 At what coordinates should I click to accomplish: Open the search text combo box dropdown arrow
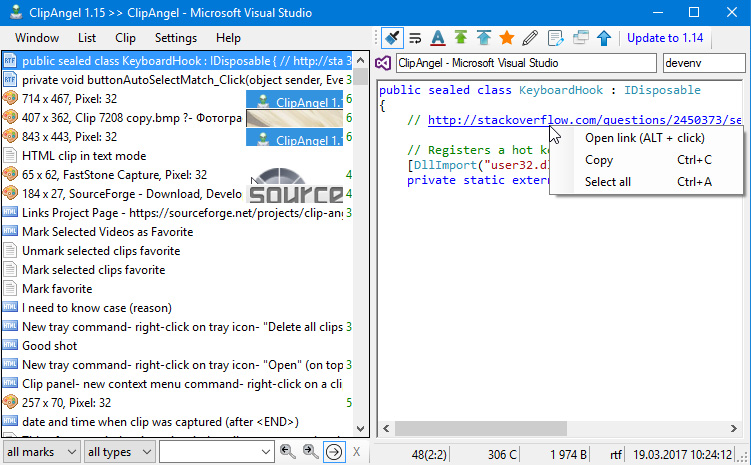[x=266, y=452]
